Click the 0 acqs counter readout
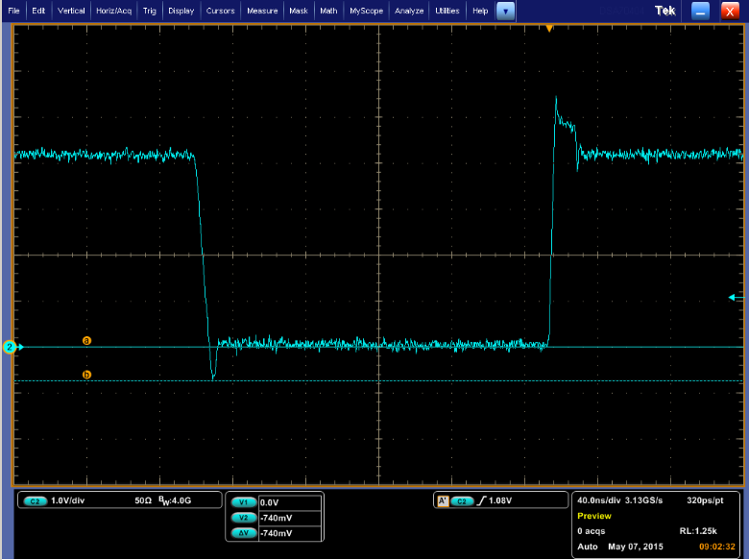 (x=591, y=531)
